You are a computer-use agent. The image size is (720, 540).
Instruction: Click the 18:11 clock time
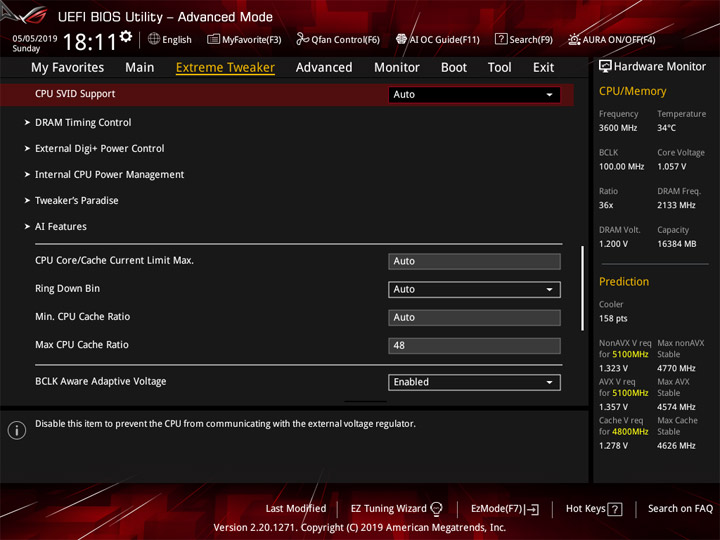[90, 42]
